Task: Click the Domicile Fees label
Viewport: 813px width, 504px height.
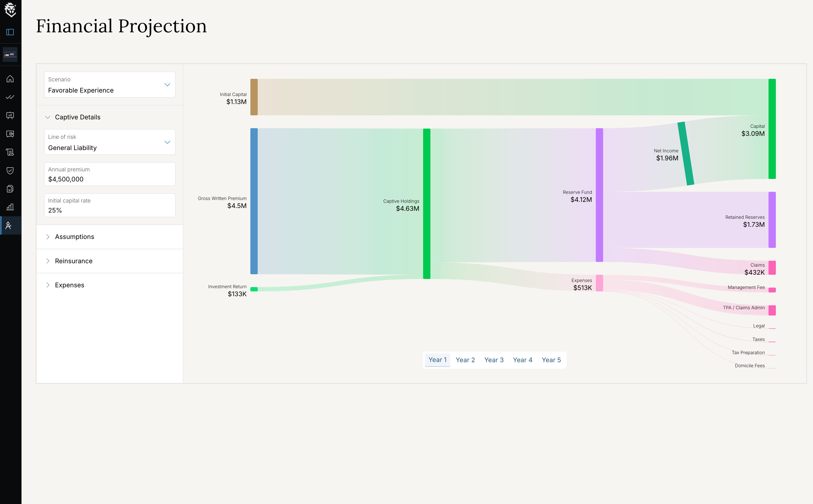Action: click(x=750, y=366)
